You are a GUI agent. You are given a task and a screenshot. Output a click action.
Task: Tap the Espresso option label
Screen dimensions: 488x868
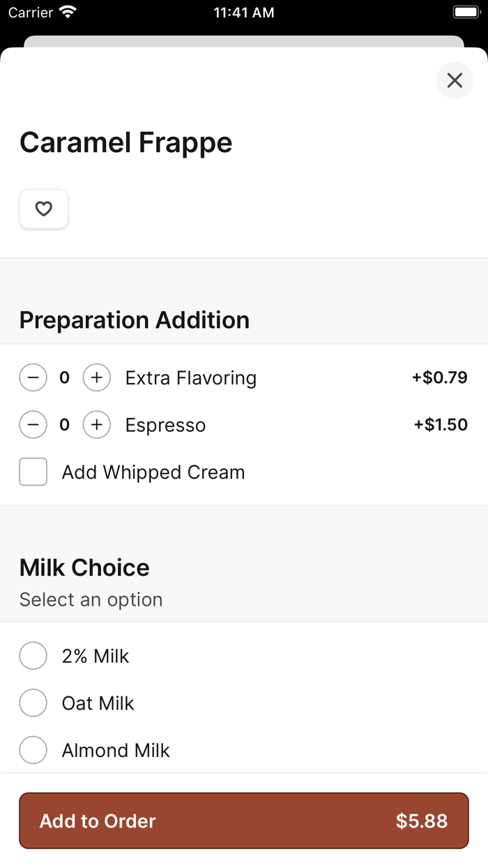pyautogui.click(x=165, y=425)
